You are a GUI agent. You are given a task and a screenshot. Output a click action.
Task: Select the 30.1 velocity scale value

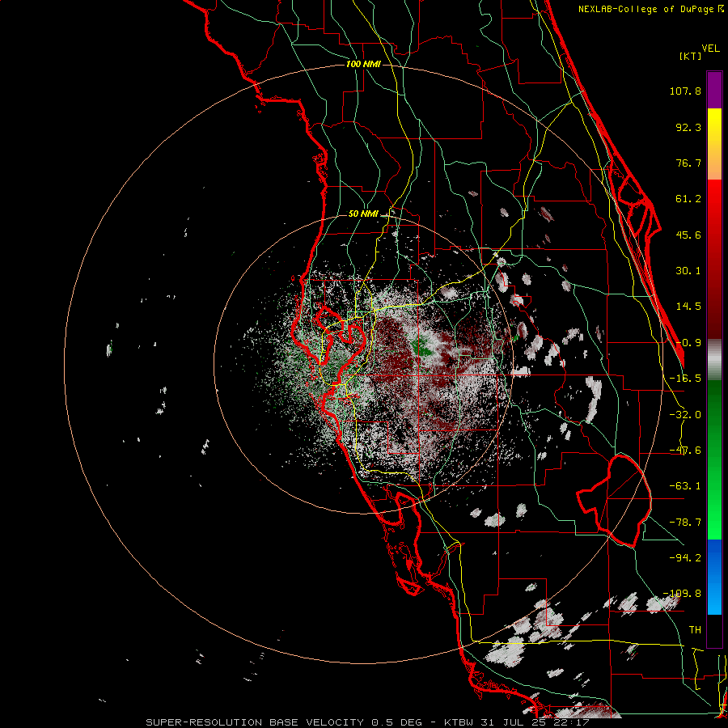click(x=688, y=271)
